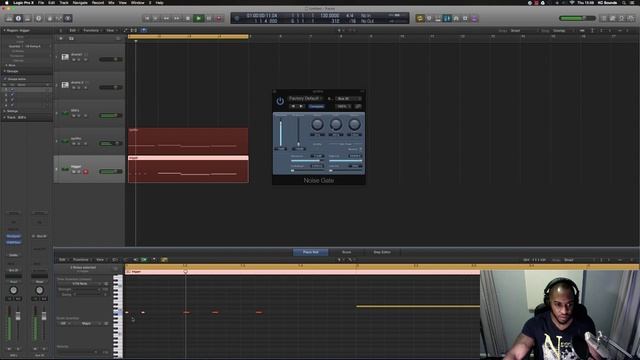
Task: Click the Forward transport button
Action: [177, 18]
